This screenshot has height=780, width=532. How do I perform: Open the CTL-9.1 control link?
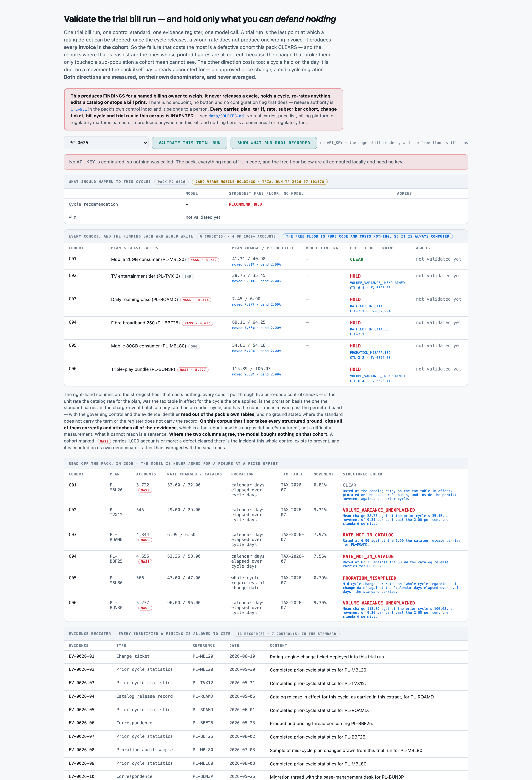(79, 109)
